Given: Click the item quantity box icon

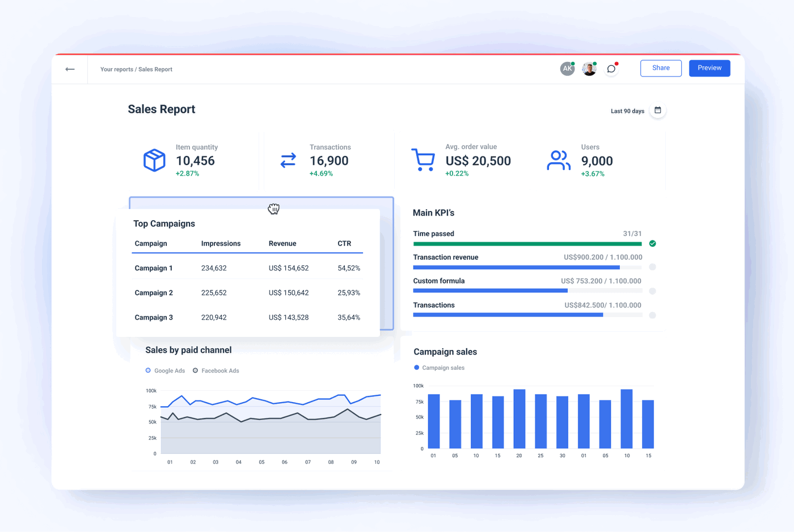Looking at the screenshot, I should (154, 160).
